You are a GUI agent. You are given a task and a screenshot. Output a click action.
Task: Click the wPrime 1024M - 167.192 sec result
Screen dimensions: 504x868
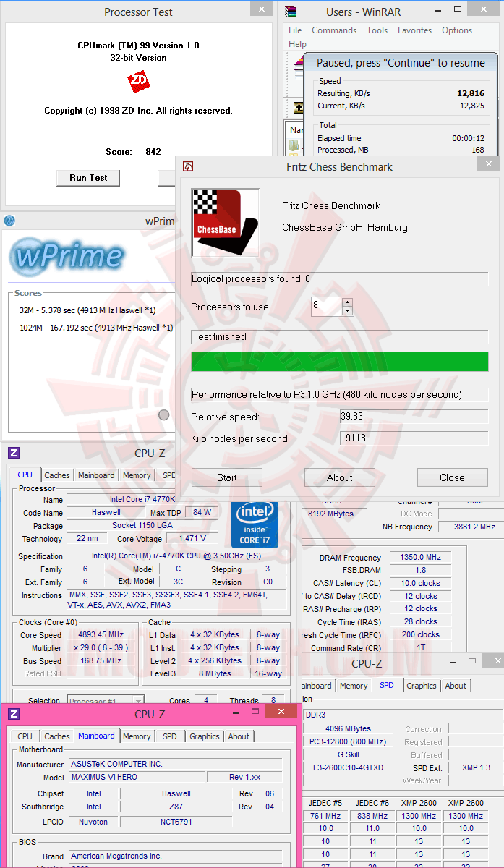click(96, 327)
